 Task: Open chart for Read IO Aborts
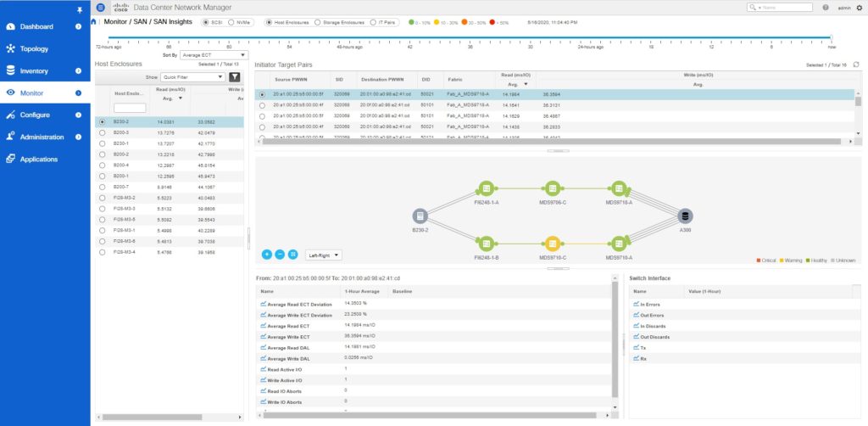[264, 391]
